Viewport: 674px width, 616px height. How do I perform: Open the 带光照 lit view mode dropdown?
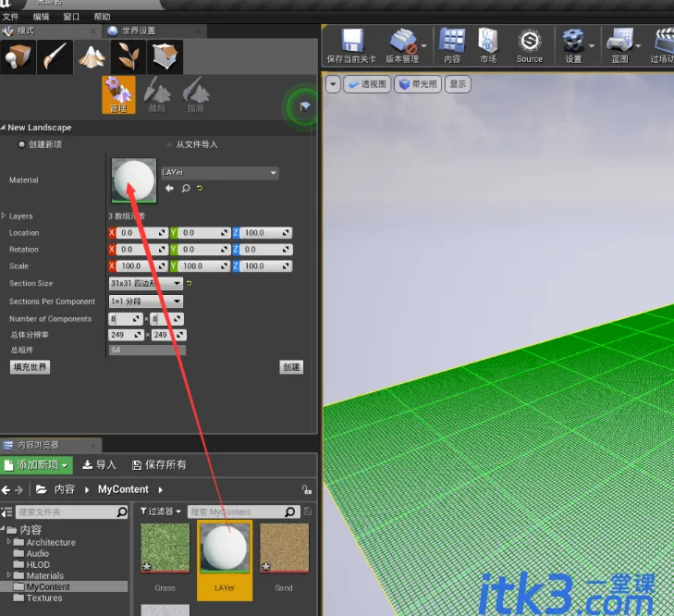pos(418,84)
